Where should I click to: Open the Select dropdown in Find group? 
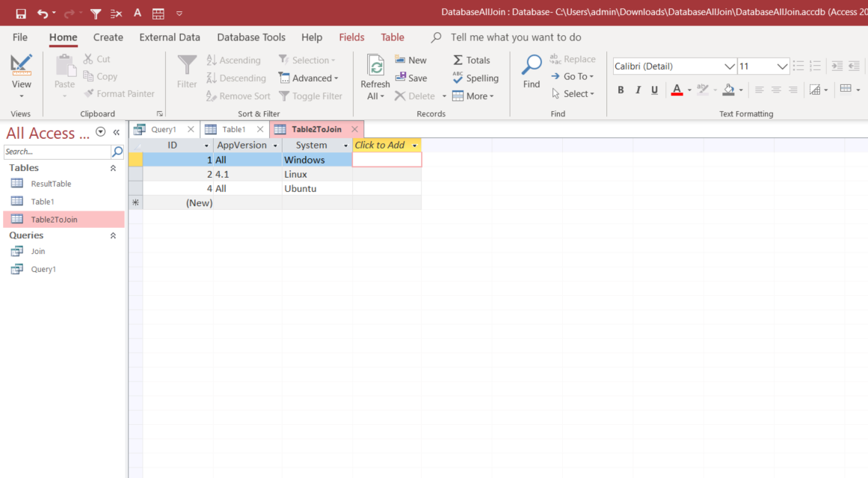click(x=573, y=93)
